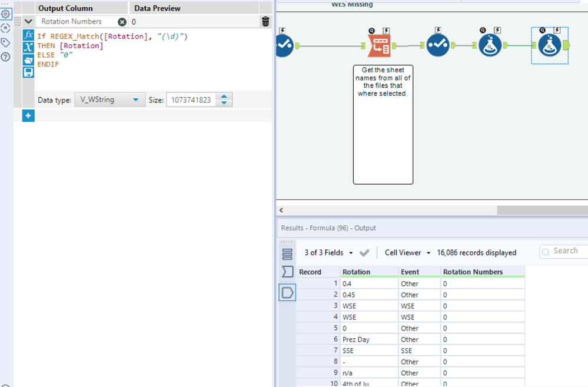Open the Configuration gear icon in sidebar
This screenshot has width=588, height=387.
(x=6, y=14)
